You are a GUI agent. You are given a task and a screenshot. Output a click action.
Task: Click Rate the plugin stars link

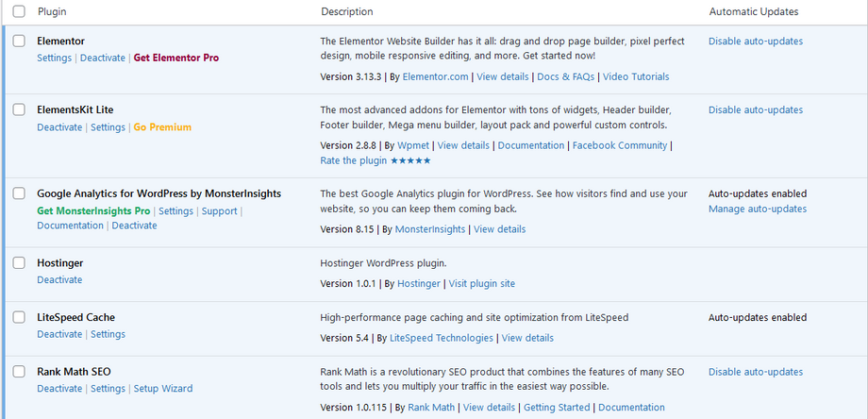(x=376, y=160)
